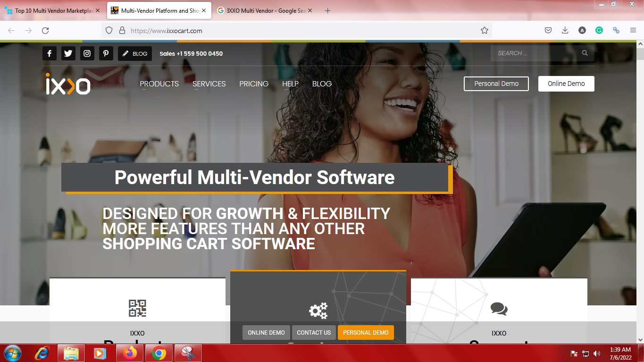
Task: Open the IXXO Facebook page icon
Action: (50, 53)
